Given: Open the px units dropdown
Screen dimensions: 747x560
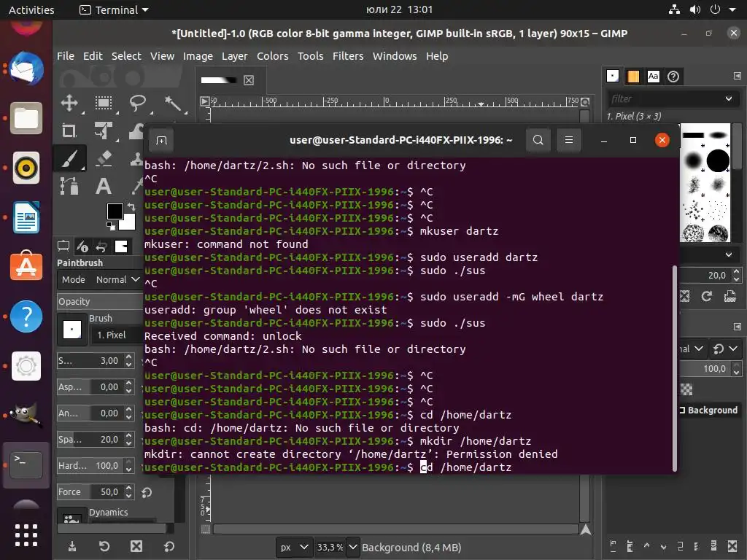Looking at the screenshot, I should 295,547.
